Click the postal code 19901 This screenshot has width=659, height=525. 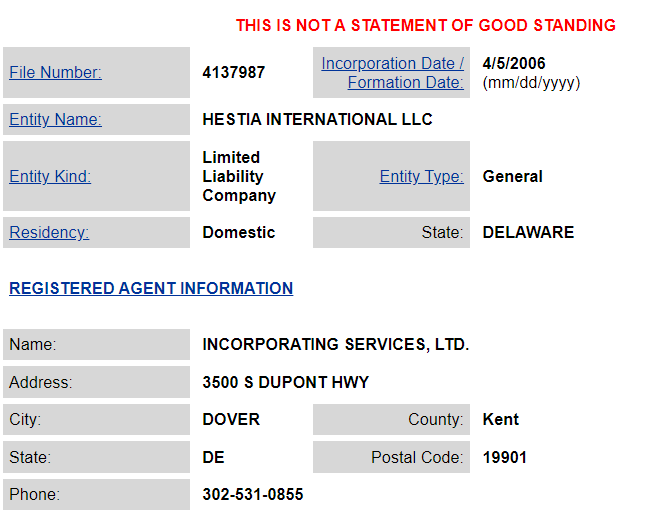[504, 458]
